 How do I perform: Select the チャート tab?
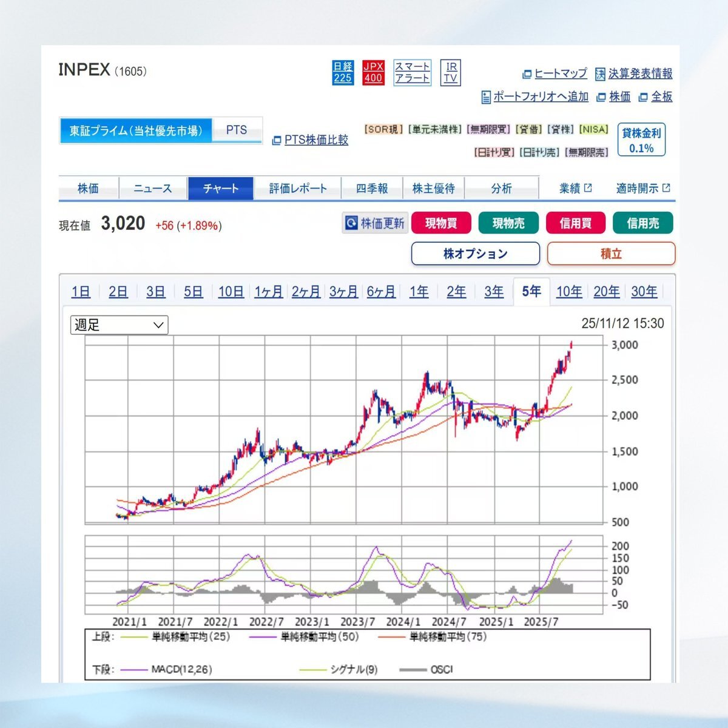221,188
